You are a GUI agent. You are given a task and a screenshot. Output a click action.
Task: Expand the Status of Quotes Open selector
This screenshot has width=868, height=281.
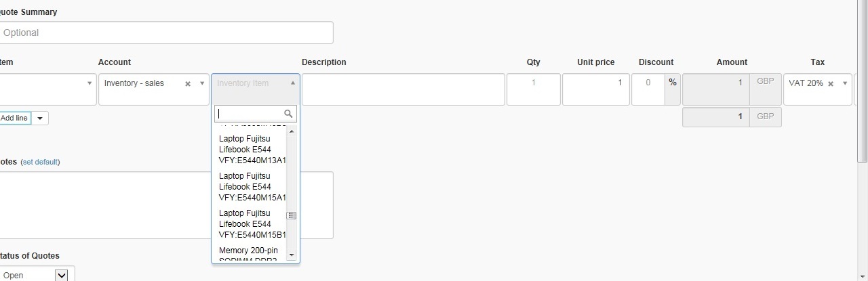point(61,275)
